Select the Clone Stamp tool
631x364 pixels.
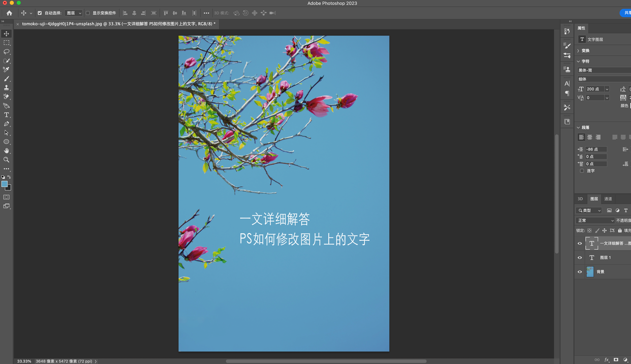[x=6, y=88]
